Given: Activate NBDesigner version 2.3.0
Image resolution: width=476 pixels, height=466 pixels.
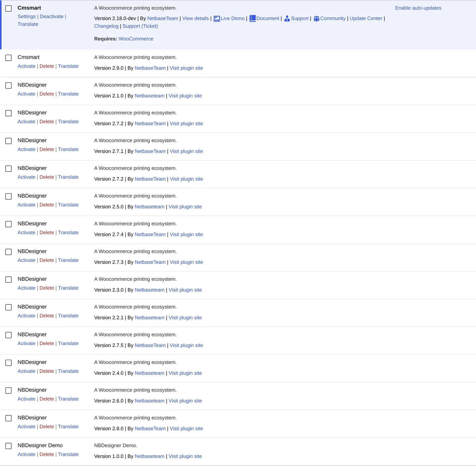Looking at the screenshot, I should 26,288.
